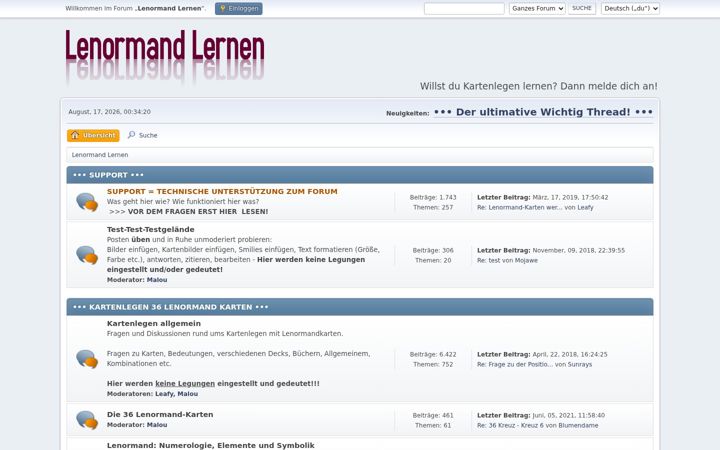Click the Lenormand Lernen logo image

tap(165, 56)
